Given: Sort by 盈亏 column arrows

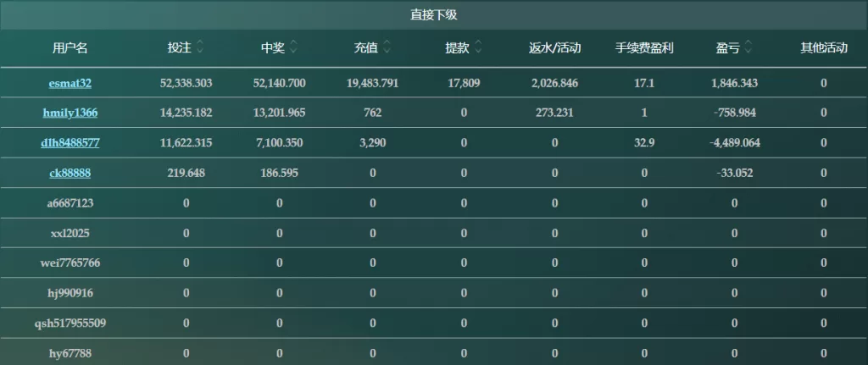Looking at the screenshot, I should [748, 48].
